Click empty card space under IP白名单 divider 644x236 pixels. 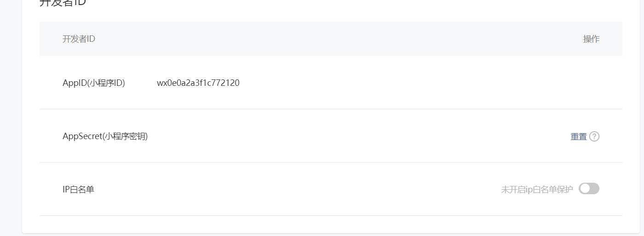point(331,225)
